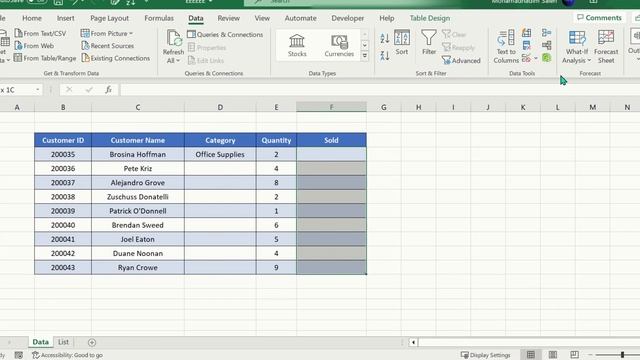Click the Consolidate icon in Data Tools
640x360 pixels.
[547, 33]
